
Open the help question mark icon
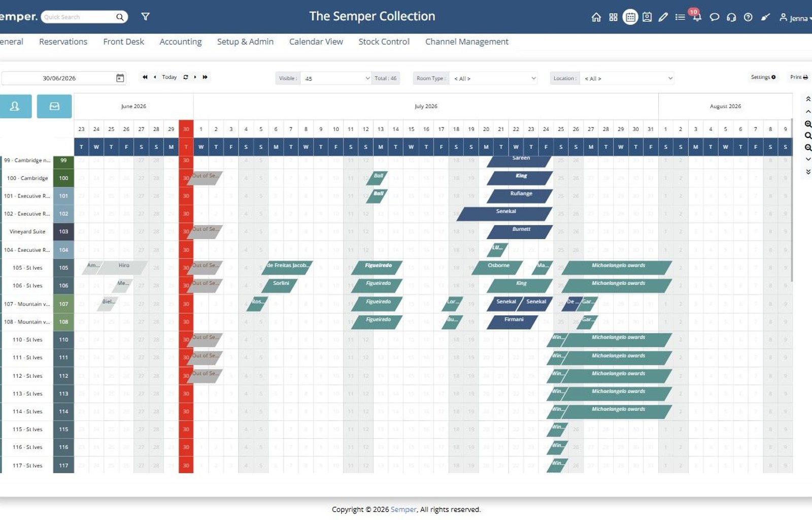(748, 17)
